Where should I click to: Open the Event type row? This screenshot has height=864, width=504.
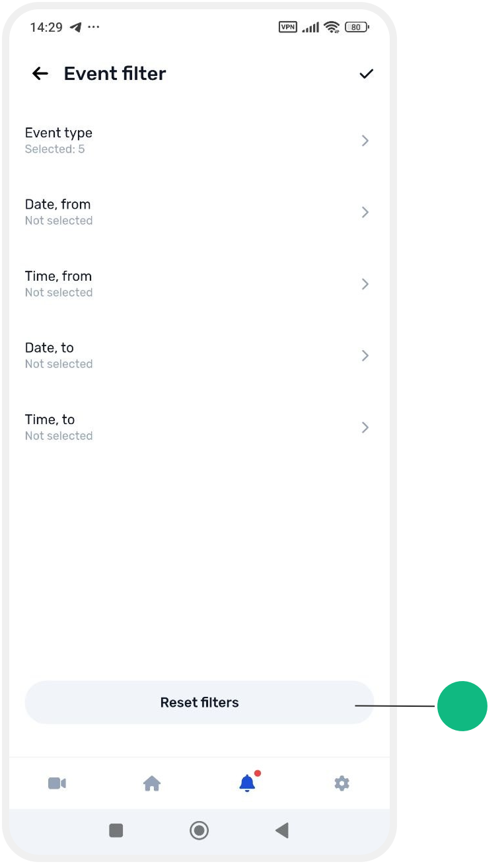[x=199, y=141]
